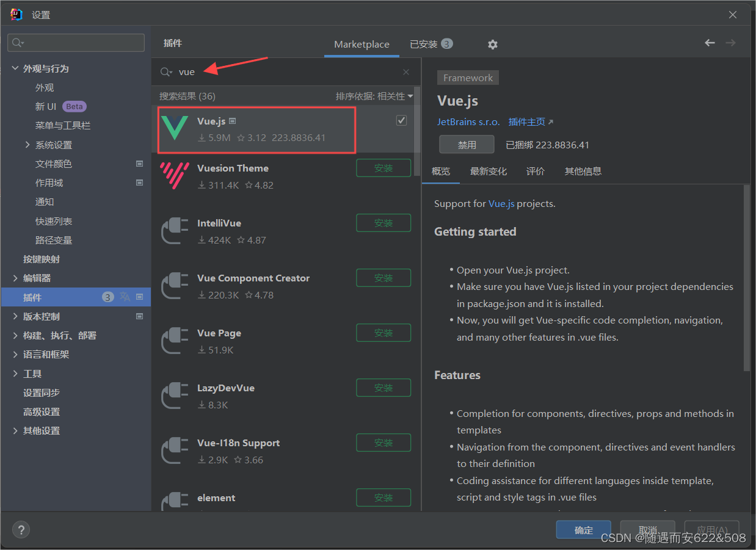Click the project-level icon beside 文件颜色
The height and width of the screenshot is (550, 756).
(139, 164)
